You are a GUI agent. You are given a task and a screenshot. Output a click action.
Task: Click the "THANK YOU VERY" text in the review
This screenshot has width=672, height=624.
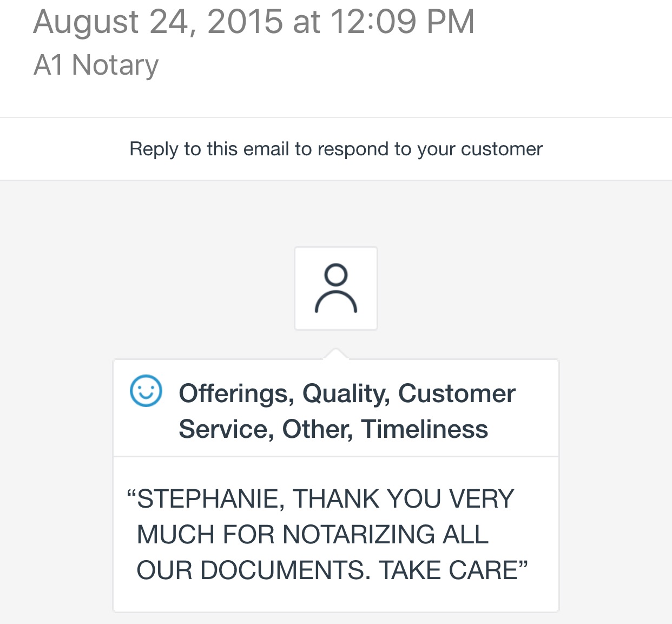403,499
